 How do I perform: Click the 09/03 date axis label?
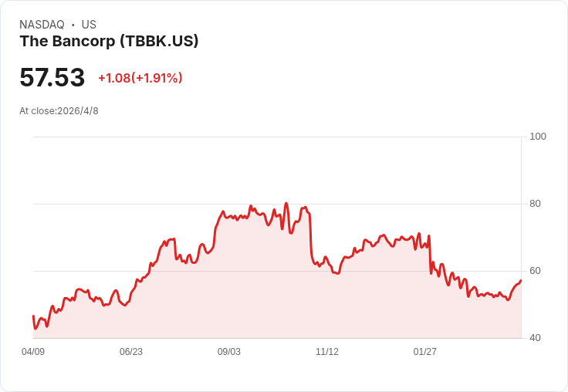click(x=229, y=352)
